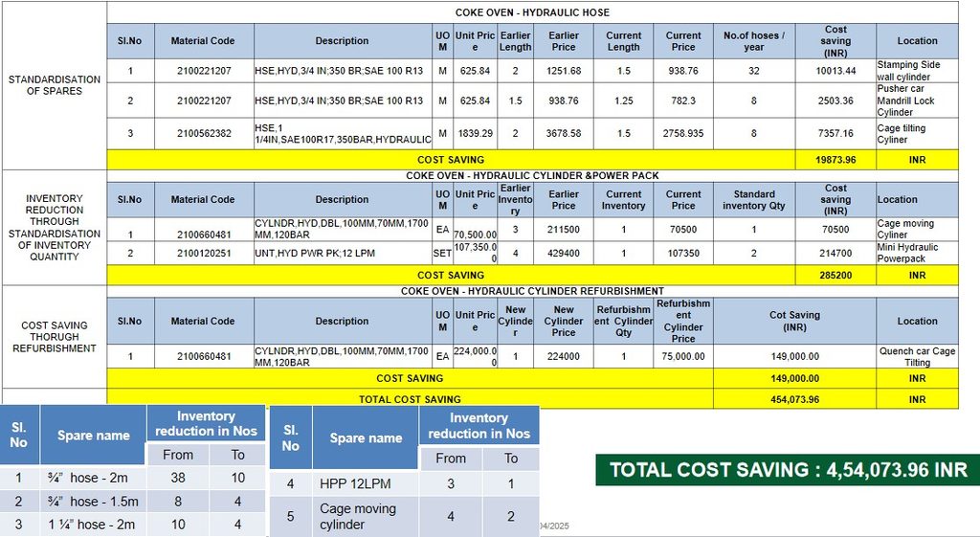This screenshot has height=537, width=980.
Task: Click the 'Current Length' column header
Action: pos(624,41)
